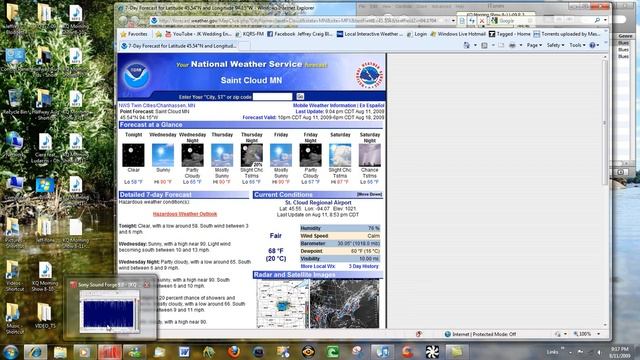Click IE Home toolbar icon
The width and height of the screenshot is (640, 360).
pos(467,45)
